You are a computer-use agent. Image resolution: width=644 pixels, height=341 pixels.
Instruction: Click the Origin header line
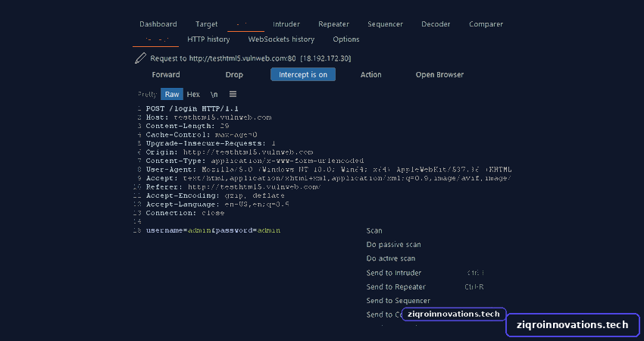point(229,152)
